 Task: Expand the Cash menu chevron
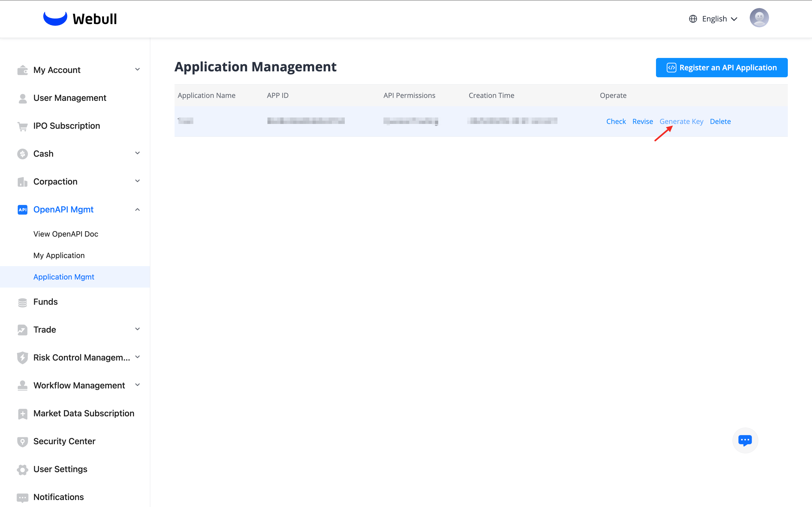(x=137, y=153)
